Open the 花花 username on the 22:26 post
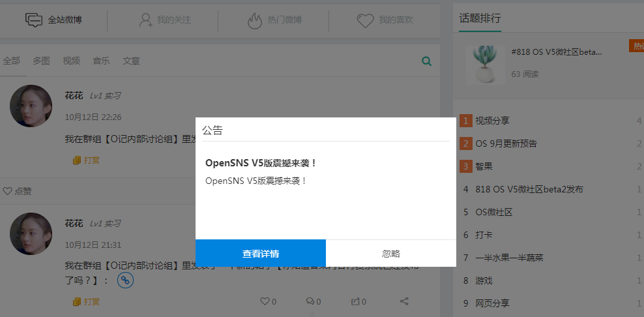This screenshot has width=644, height=317. tap(74, 96)
